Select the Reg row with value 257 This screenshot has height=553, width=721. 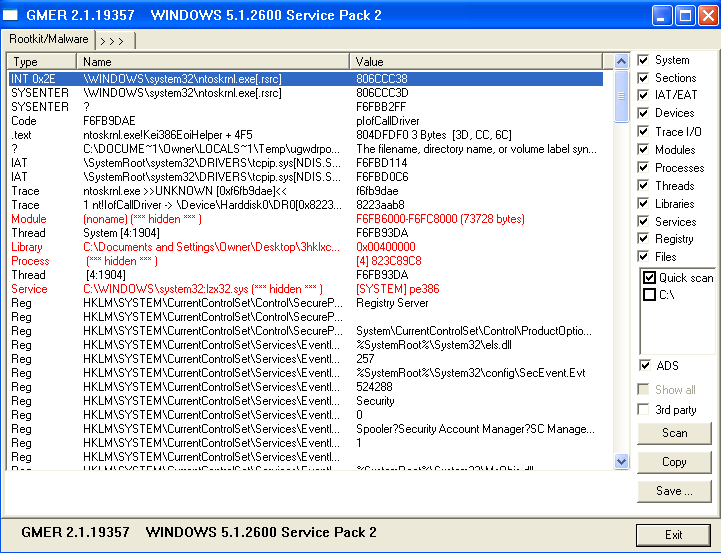[x=306, y=359]
